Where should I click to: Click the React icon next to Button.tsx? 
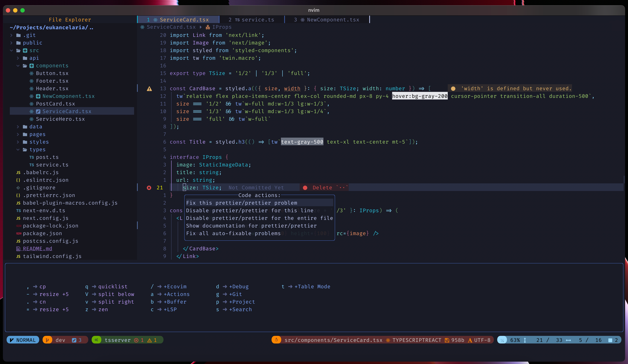click(x=31, y=74)
